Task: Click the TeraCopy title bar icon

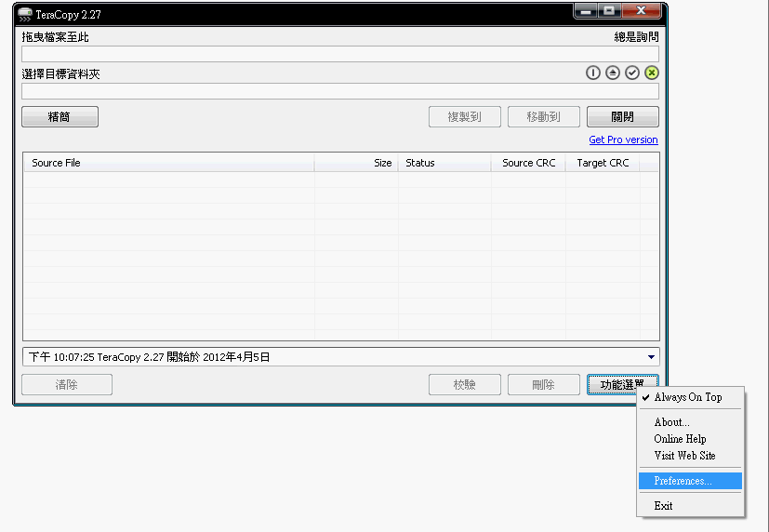Action: (24, 15)
